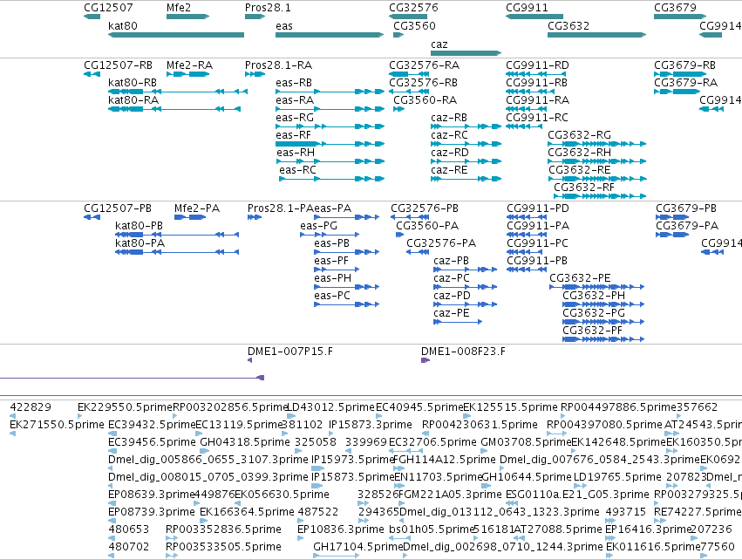Select transcript label CG9911-RC
Viewport: 742px width, 560px height.
click(x=537, y=118)
